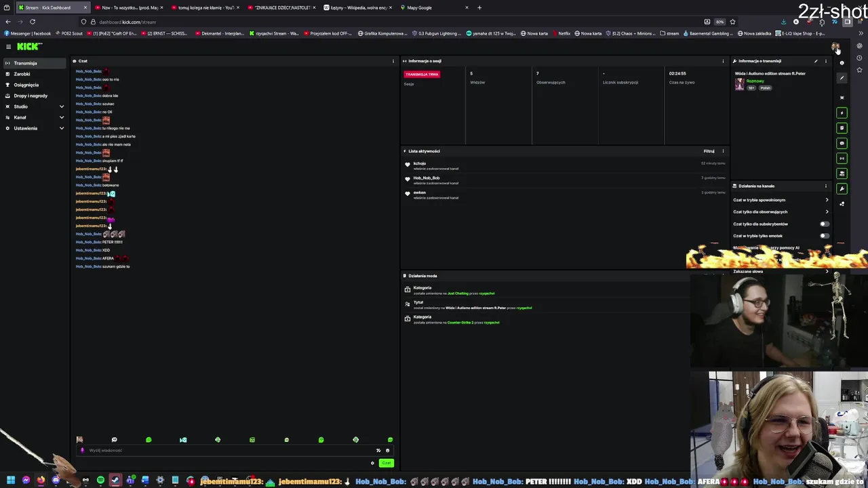Open the Windows Start menu
The width and height of the screenshot is (868, 488).
11,481
